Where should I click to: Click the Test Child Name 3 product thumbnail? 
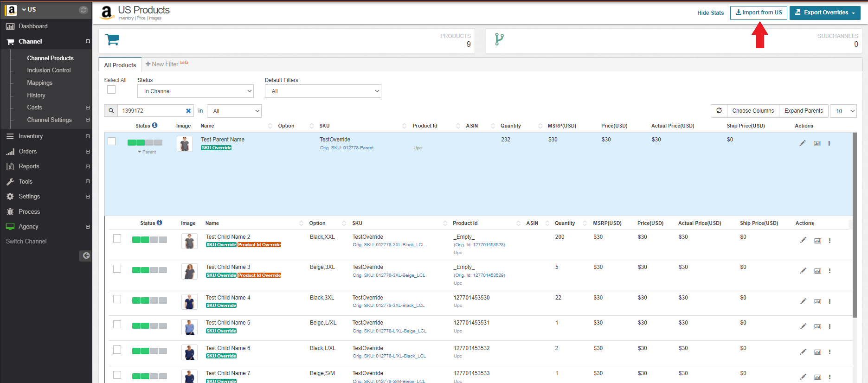(189, 271)
